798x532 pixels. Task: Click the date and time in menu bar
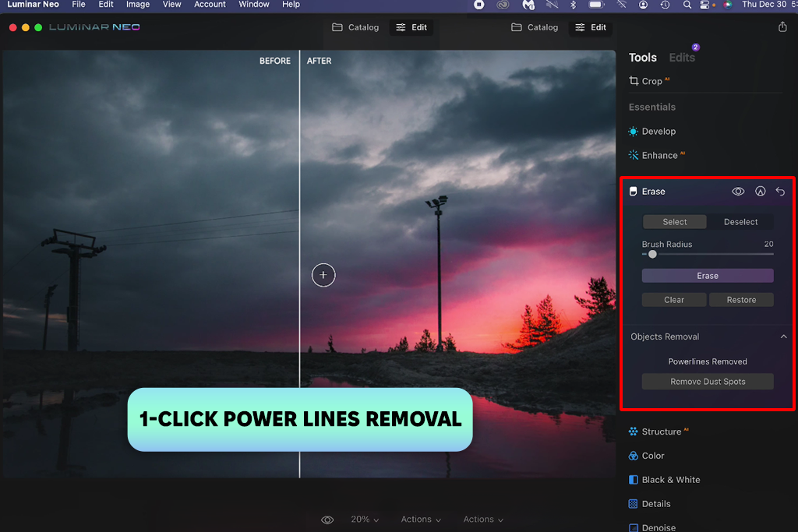pyautogui.click(x=769, y=5)
